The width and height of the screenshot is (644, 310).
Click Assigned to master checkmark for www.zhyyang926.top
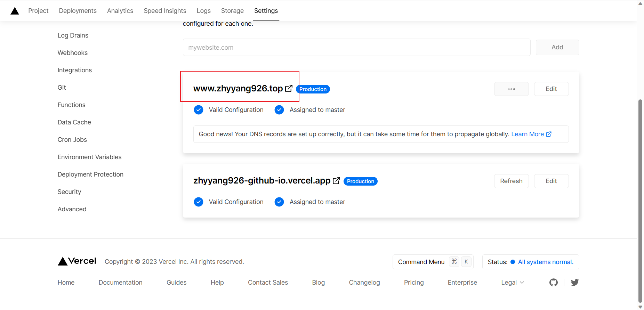coord(279,110)
